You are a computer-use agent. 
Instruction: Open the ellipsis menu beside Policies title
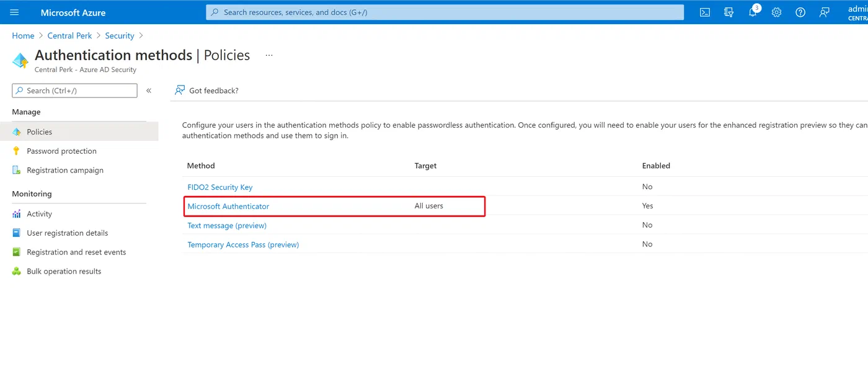pos(269,55)
